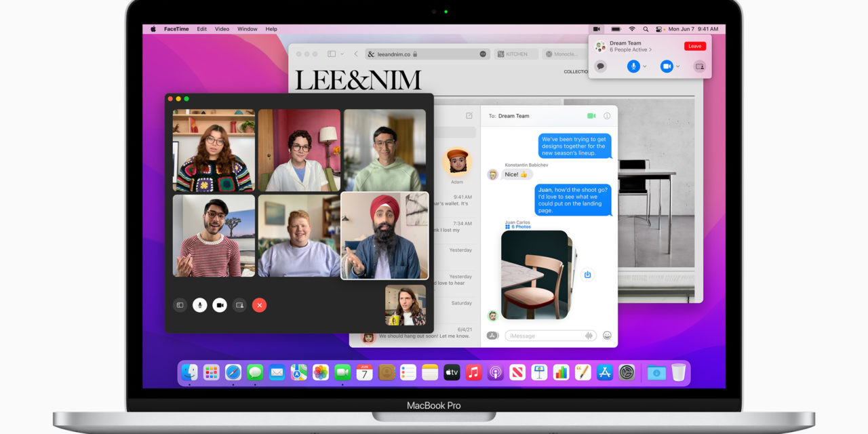Compose a new message in Messages

(x=469, y=116)
